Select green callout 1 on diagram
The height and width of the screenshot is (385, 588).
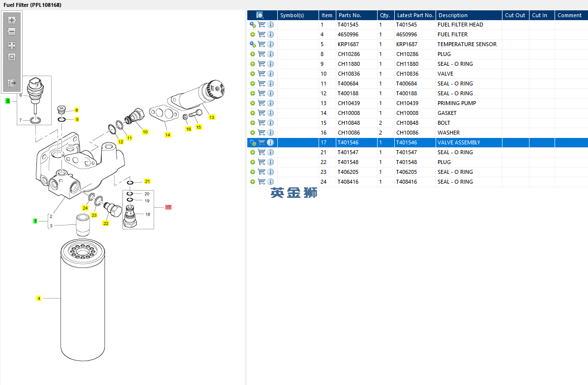[35, 221]
